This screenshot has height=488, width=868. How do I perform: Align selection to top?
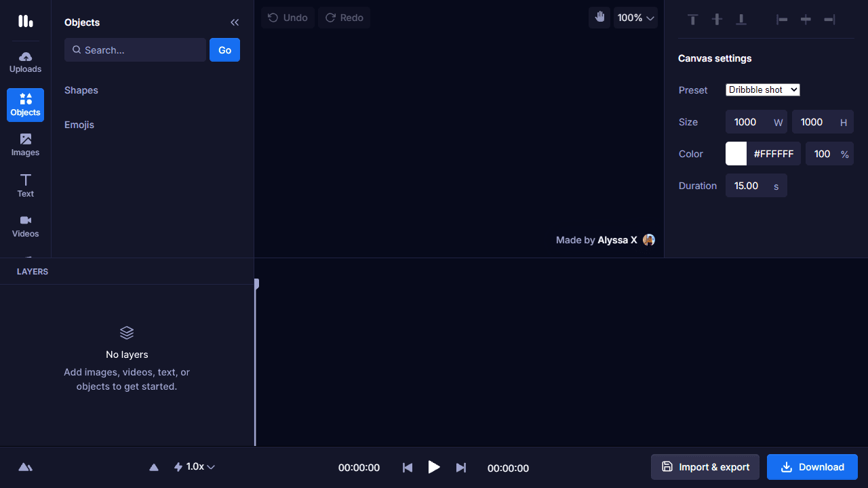click(x=693, y=20)
